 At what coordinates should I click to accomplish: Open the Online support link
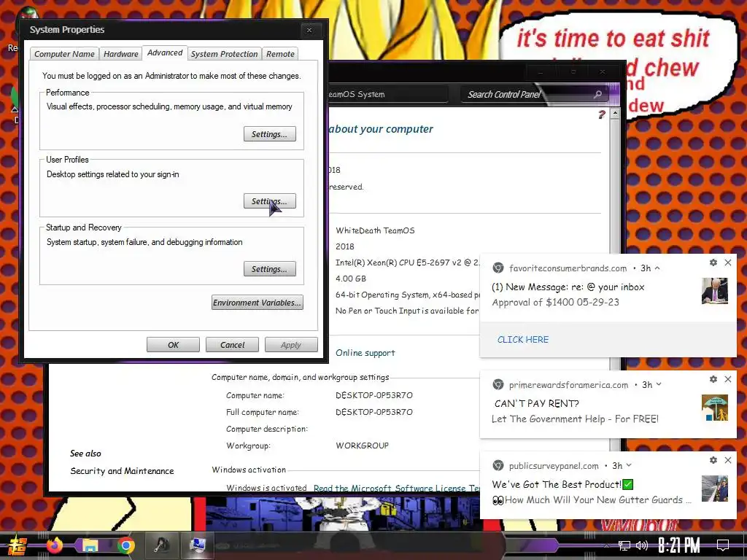tap(365, 353)
